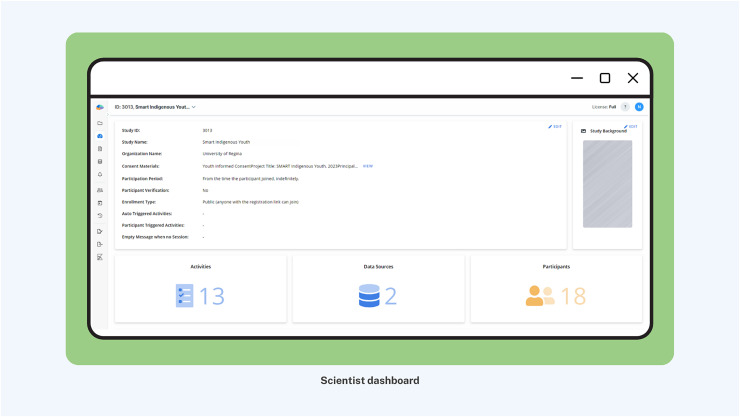
Task: Open the document page icon in the sidebar
Action: point(100,149)
